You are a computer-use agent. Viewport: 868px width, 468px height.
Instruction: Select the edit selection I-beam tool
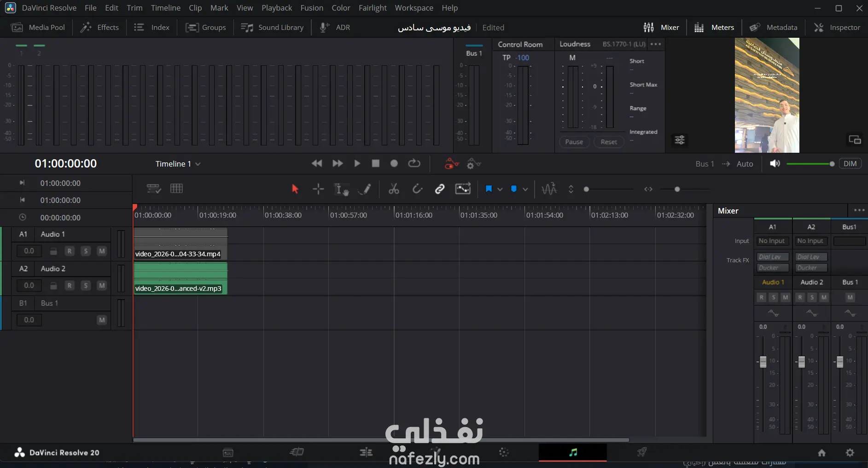click(341, 189)
